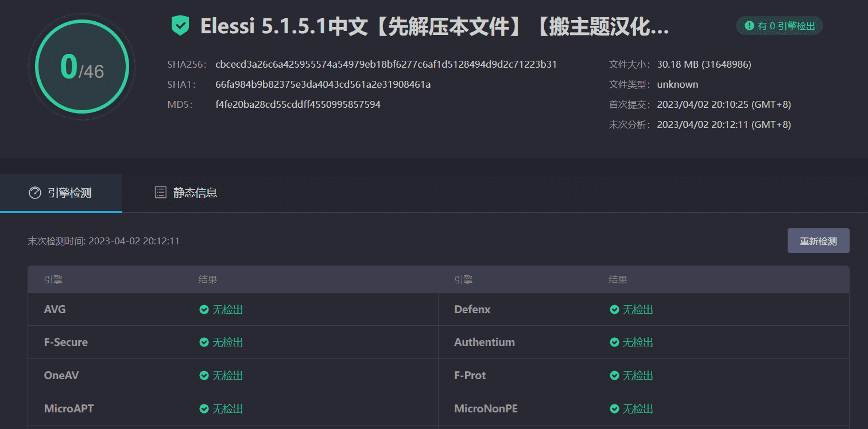Click the green check icon in the Defenx row

point(614,310)
